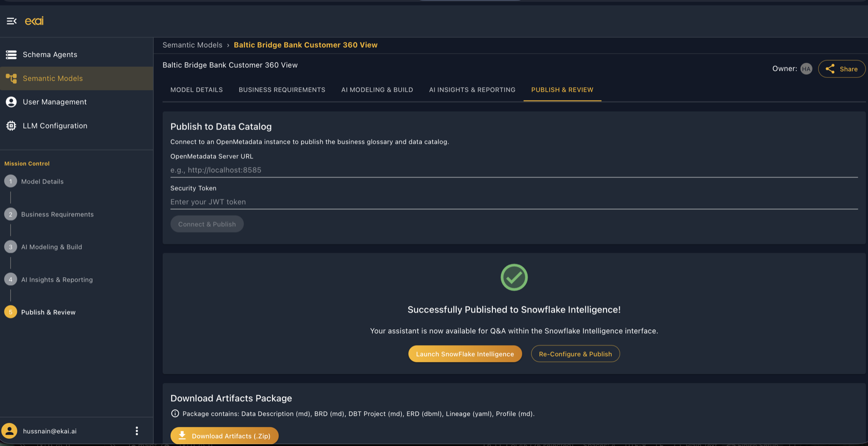Select the Publish & Review tab

[x=562, y=90]
